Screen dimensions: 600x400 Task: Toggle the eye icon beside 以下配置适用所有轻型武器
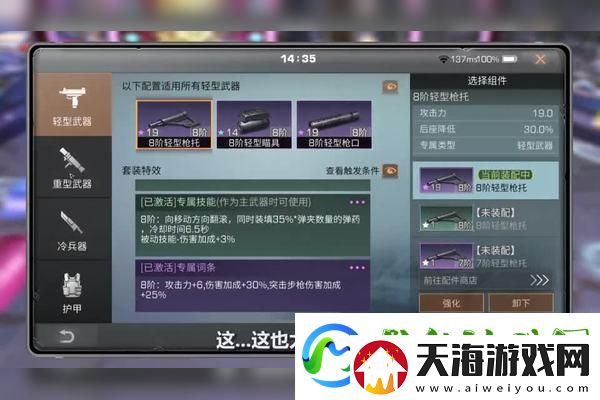(x=390, y=87)
